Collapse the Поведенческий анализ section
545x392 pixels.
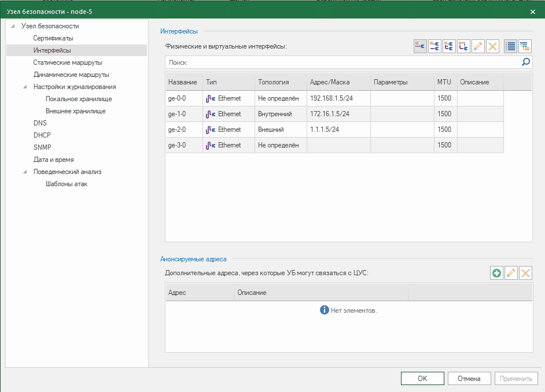(x=25, y=172)
